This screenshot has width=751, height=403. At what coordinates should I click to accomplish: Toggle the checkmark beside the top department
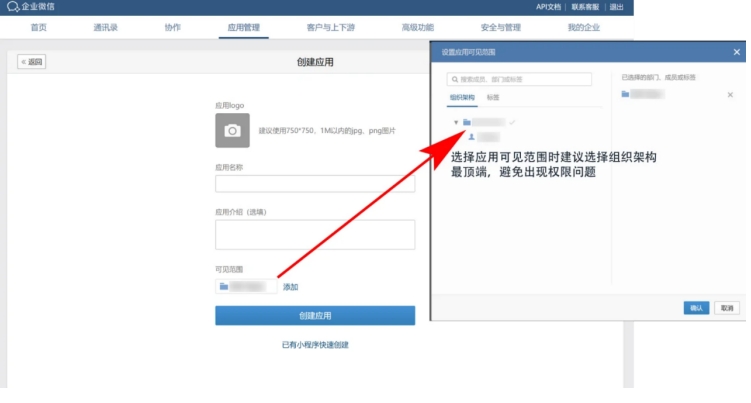[x=512, y=122]
